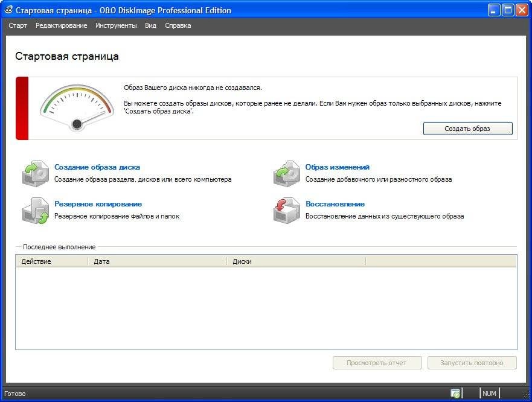Screen dimensions: 532x402
Task: Click the NUM status bar indicator
Action: (x=489, y=394)
